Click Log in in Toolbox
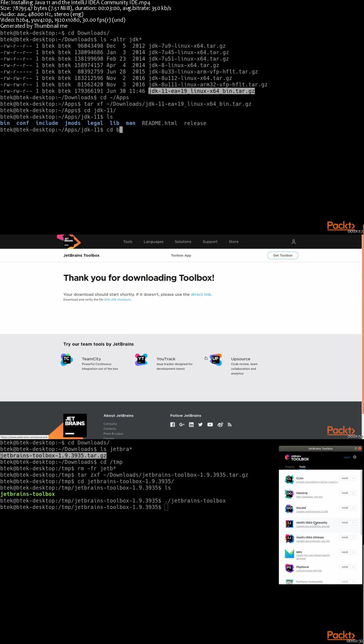 click(347, 457)
